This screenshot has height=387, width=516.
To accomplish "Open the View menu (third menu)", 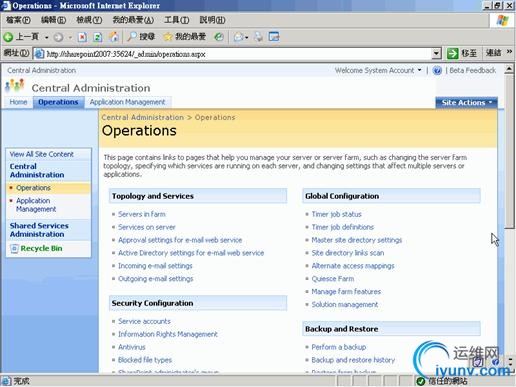I will 89,20.
